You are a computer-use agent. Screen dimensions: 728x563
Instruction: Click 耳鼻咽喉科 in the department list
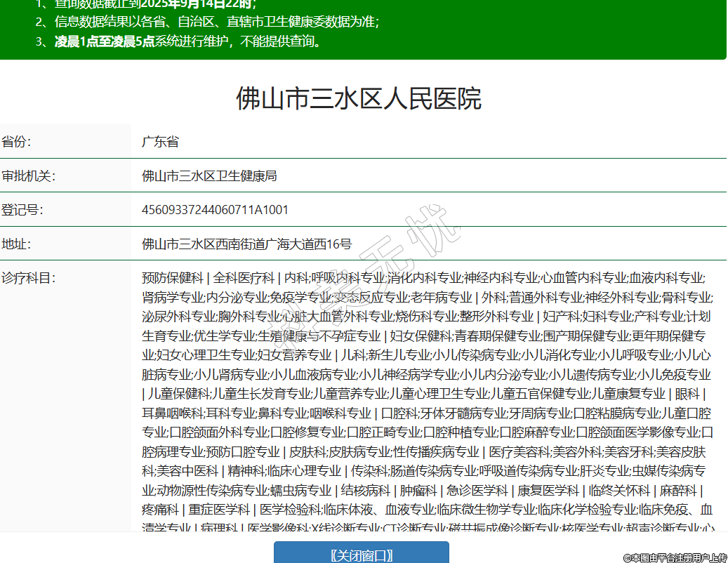pos(172,413)
